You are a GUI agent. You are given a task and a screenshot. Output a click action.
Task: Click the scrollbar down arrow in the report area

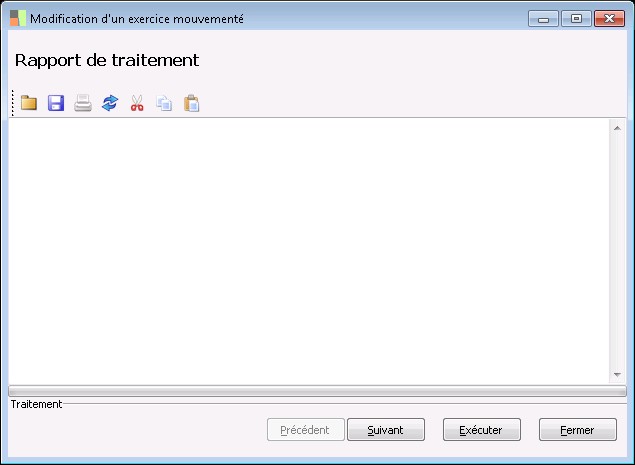tap(617, 375)
